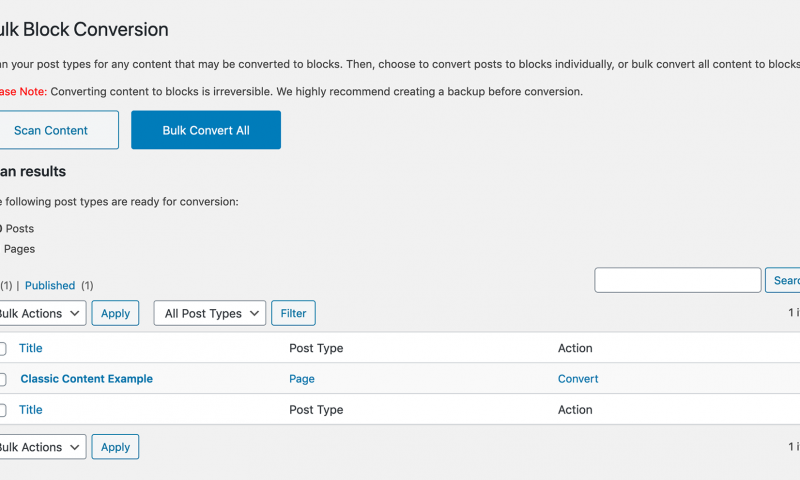Click the 'Action' footer column text

575,410
